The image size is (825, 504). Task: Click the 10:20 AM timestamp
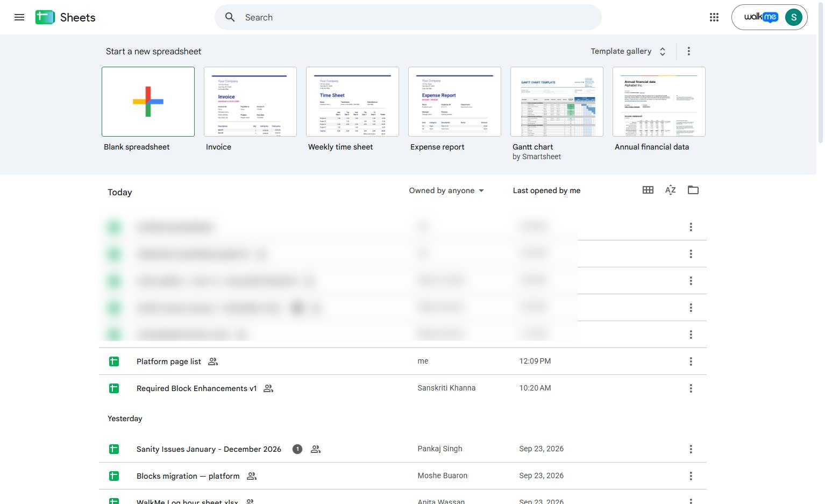[535, 388]
